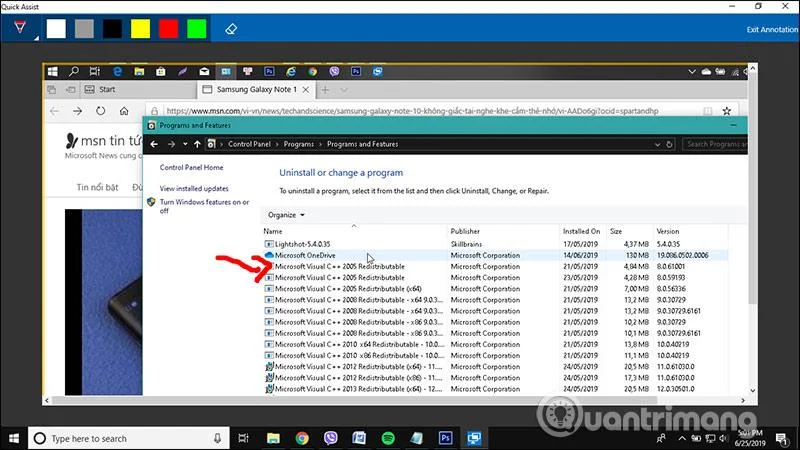
Task: Open Chrome on the remote taskbar
Action: (x=312, y=71)
